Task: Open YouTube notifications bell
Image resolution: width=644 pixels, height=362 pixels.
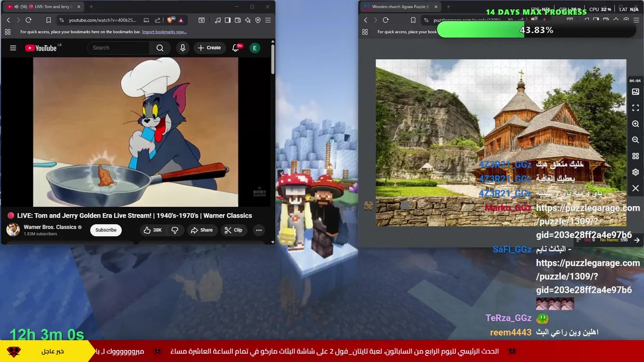Action: (x=235, y=48)
